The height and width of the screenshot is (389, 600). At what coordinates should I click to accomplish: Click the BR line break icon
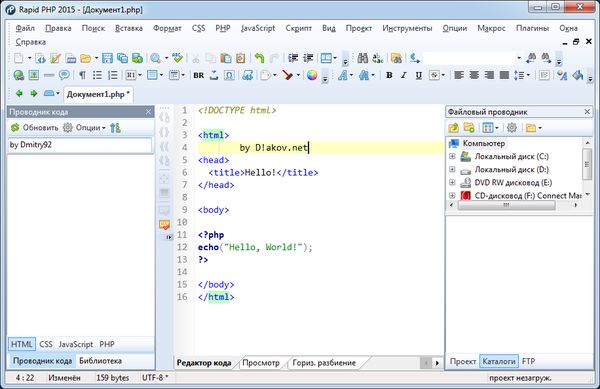point(199,75)
